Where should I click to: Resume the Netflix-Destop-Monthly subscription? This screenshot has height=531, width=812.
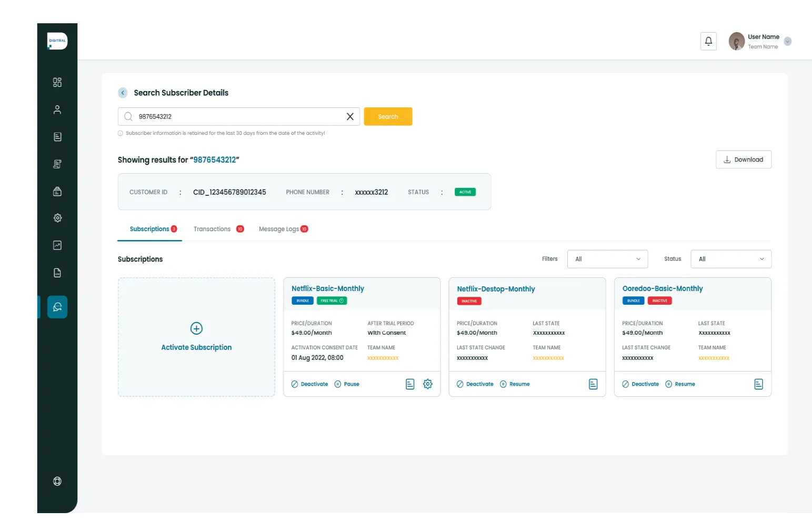(515, 384)
